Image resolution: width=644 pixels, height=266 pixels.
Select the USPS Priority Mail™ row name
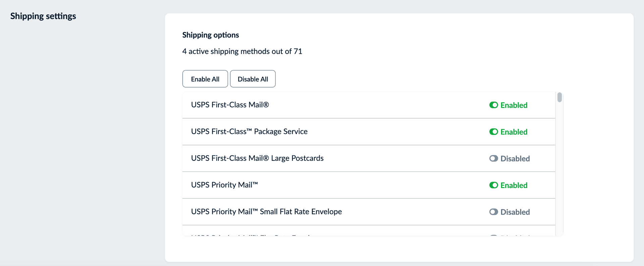pyautogui.click(x=224, y=185)
